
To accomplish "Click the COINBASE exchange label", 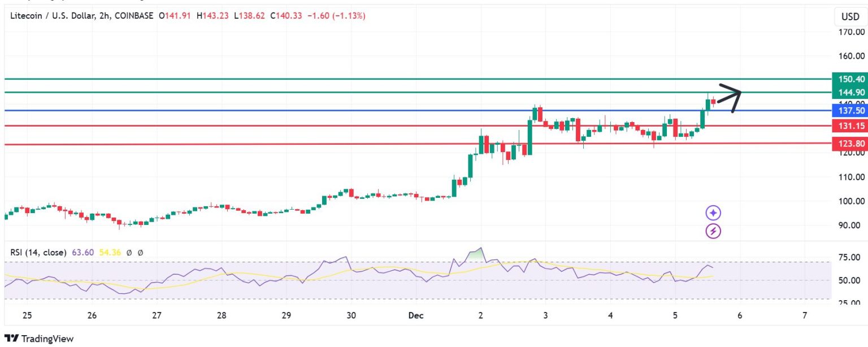I will [x=133, y=16].
